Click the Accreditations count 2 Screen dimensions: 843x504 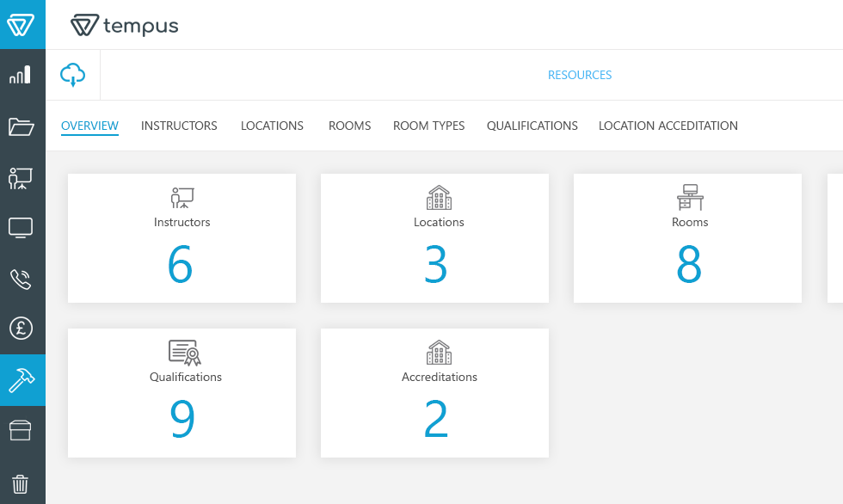point(435,419)
